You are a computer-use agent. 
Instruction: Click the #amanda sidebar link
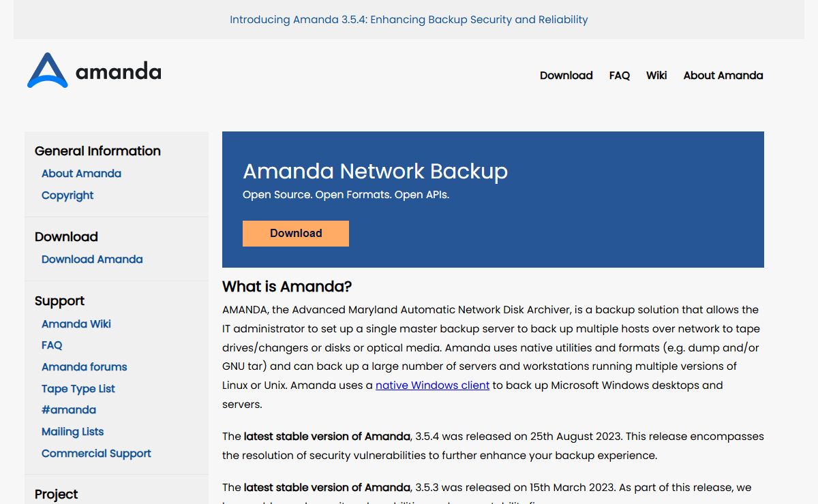[x=68, y=410]
